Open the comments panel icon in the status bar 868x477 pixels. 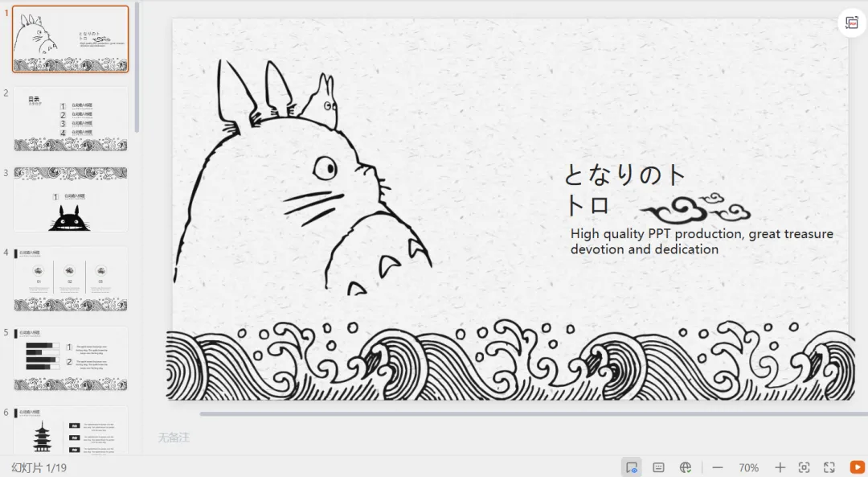[x=658, y=467]
